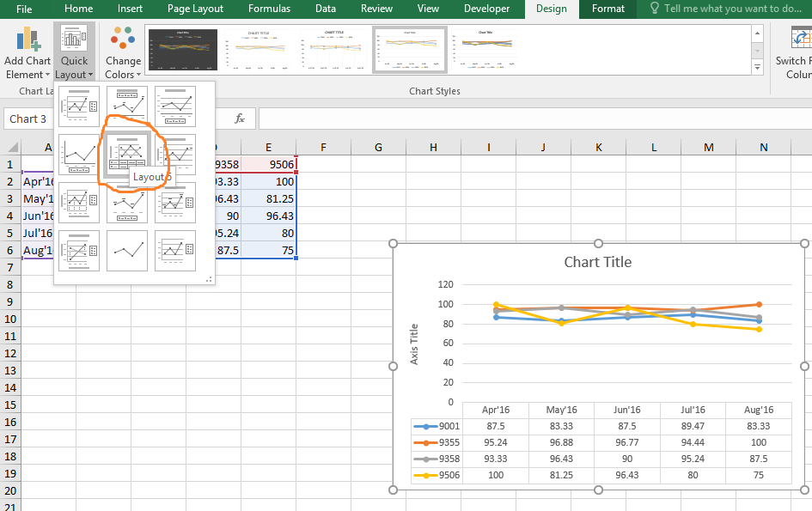Switch to the Developer tab
The height and width of the screenshot is (511, 812).
coord(487,9)
